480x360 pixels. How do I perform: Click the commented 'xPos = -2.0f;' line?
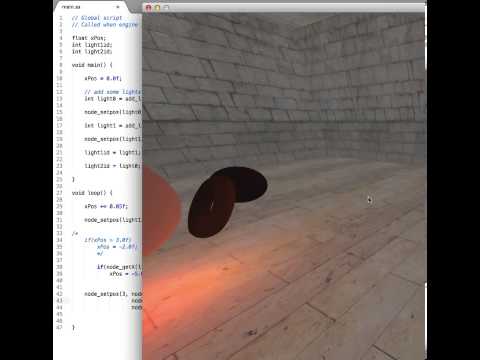[117, 247]
